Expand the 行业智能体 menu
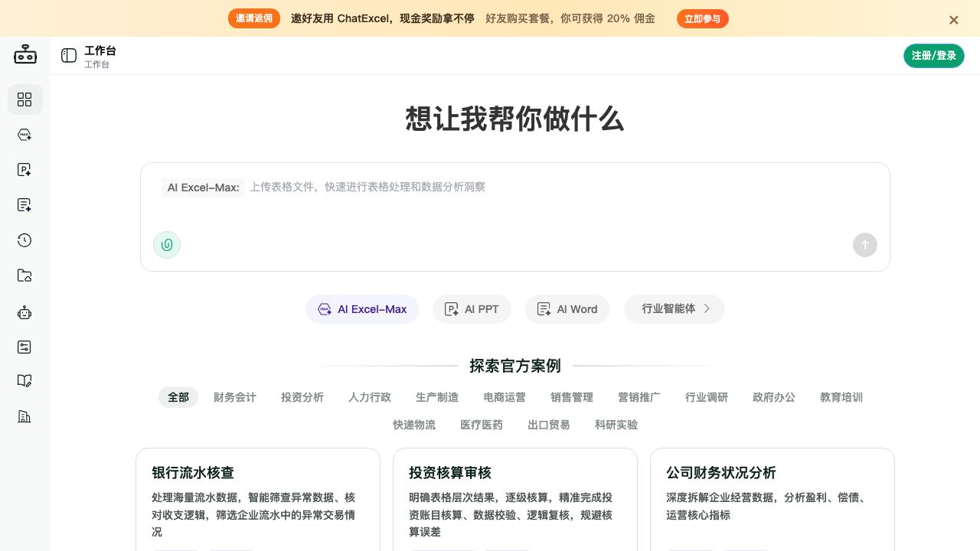This screenshot has width=980, height=551. tap(675, 309)
